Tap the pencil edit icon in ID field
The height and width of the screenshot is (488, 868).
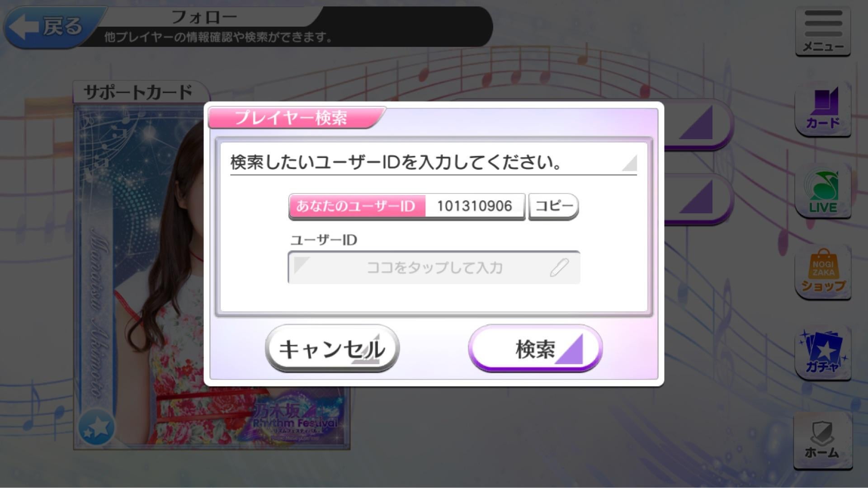[559, 267]
